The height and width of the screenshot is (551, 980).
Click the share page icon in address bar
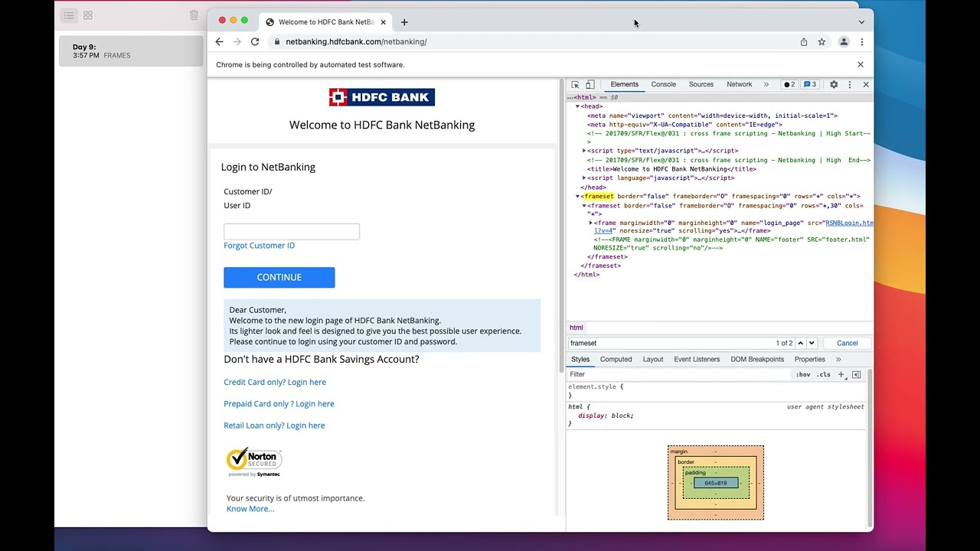coord(804,42)
